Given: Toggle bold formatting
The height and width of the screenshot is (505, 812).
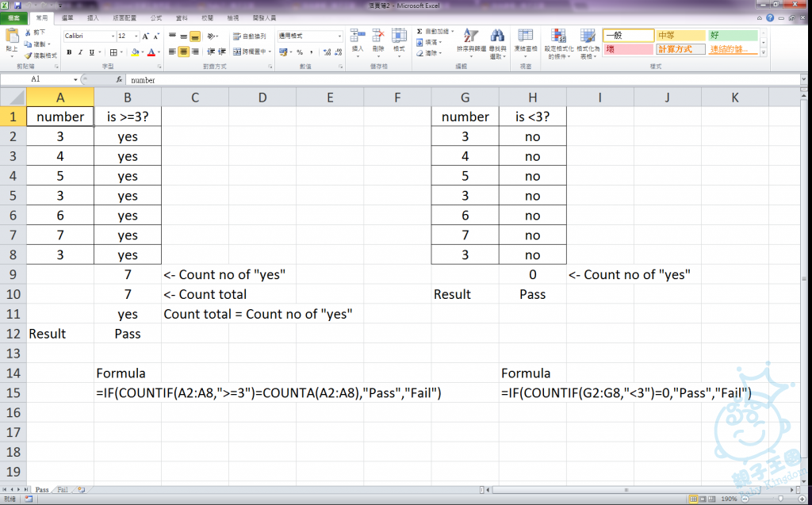Looking at the screenshot, I should pyautogui.click(x=69, y=52).
